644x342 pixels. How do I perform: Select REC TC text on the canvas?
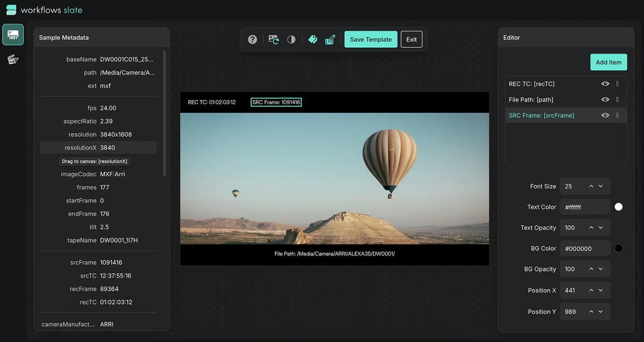tap(211, 102)
